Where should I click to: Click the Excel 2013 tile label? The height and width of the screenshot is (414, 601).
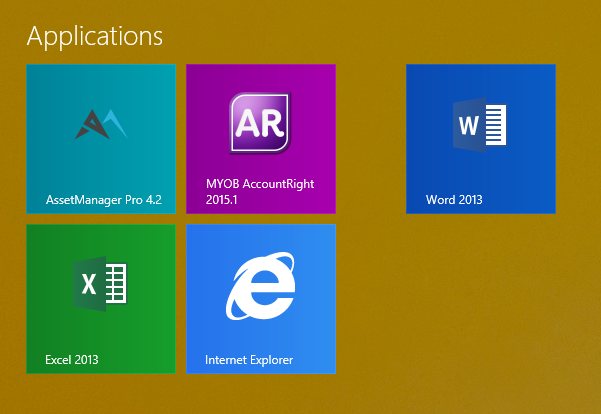72,360
